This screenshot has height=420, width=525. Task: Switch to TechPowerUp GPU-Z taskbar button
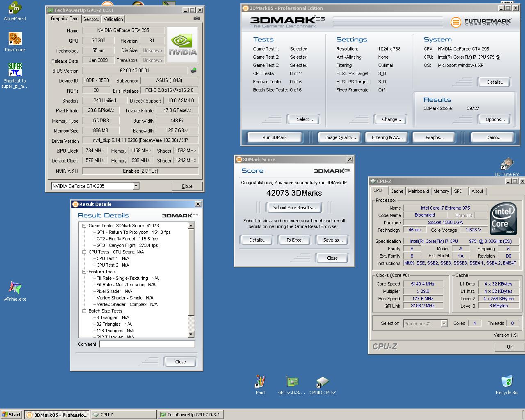pos(190,415)
